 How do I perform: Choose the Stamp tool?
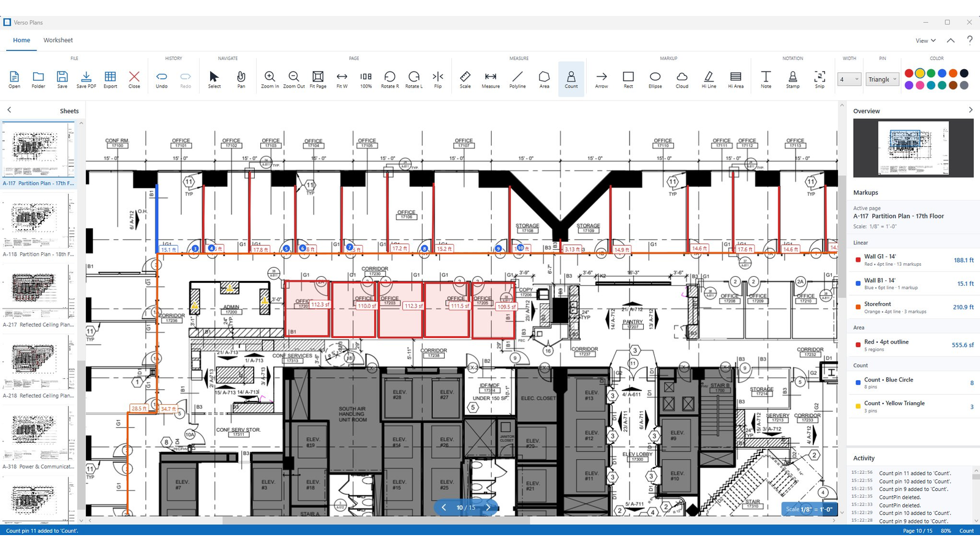[x=793, y=79]
